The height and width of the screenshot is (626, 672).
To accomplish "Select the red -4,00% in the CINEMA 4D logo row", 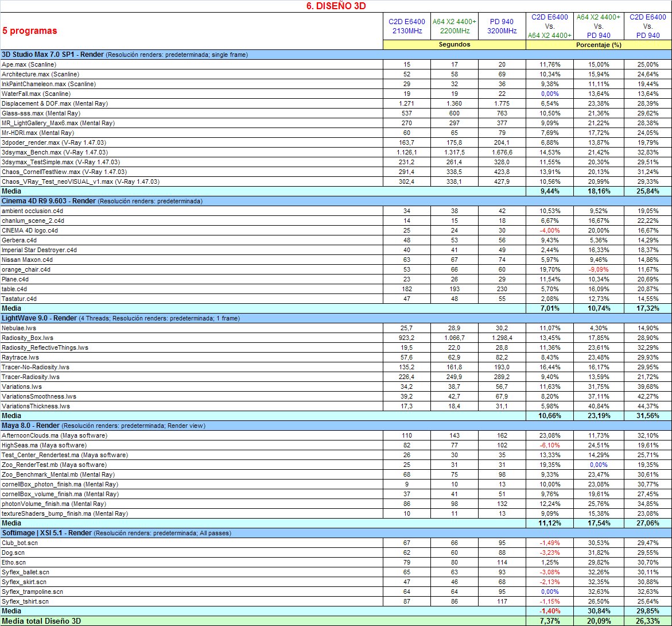I will (550, 231).
